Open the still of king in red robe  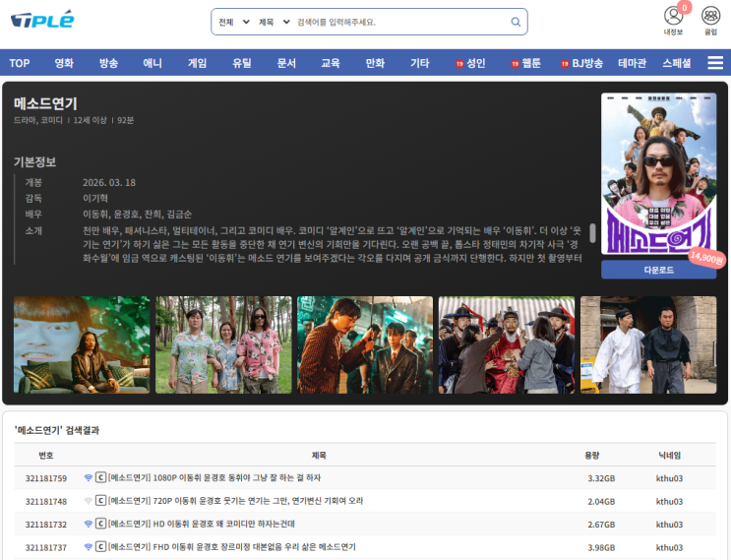[507, 345]
